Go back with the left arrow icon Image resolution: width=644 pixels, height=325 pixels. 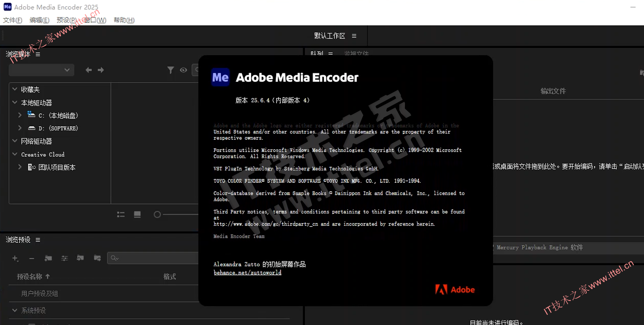(89, 70)
